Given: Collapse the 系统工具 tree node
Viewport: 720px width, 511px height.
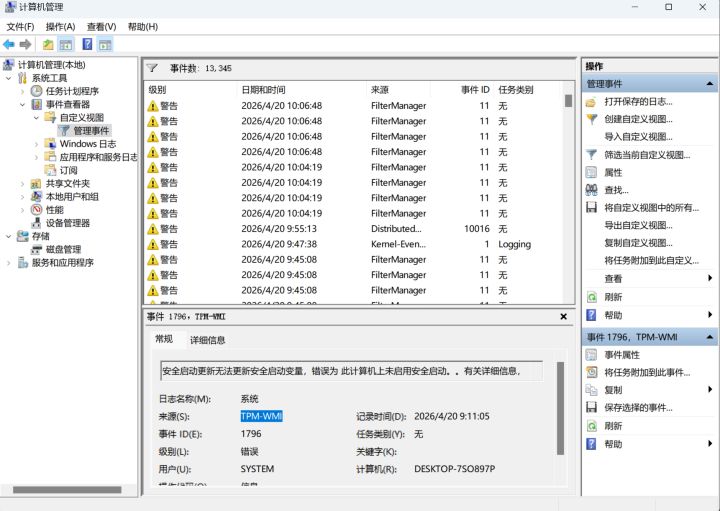Looking at the screenshot, I should pos(9,78).
